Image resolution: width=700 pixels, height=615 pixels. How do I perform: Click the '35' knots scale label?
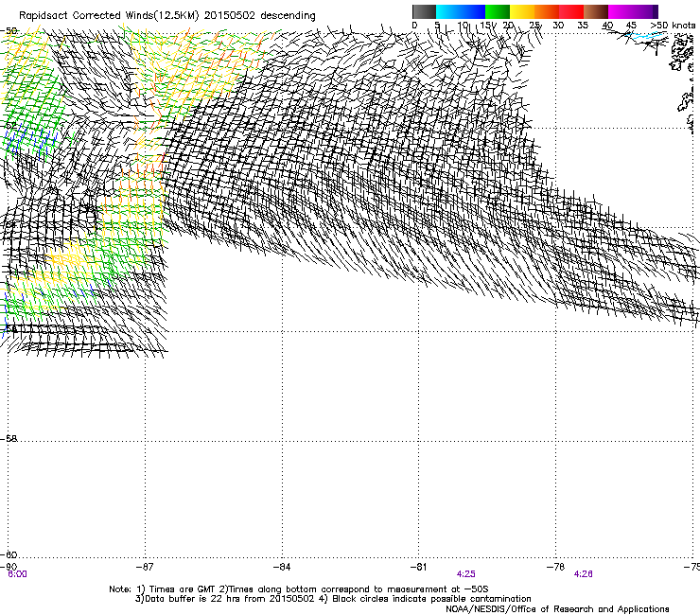(x=583, y=26)
